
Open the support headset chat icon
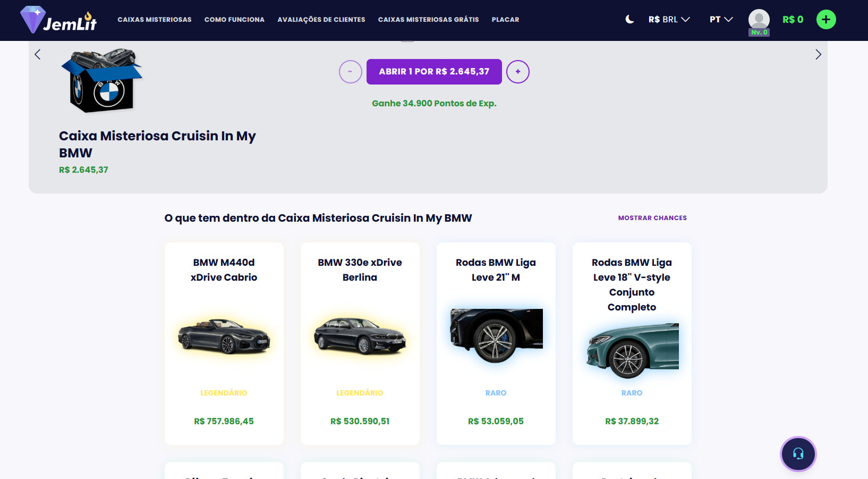(x=798, y=453)
